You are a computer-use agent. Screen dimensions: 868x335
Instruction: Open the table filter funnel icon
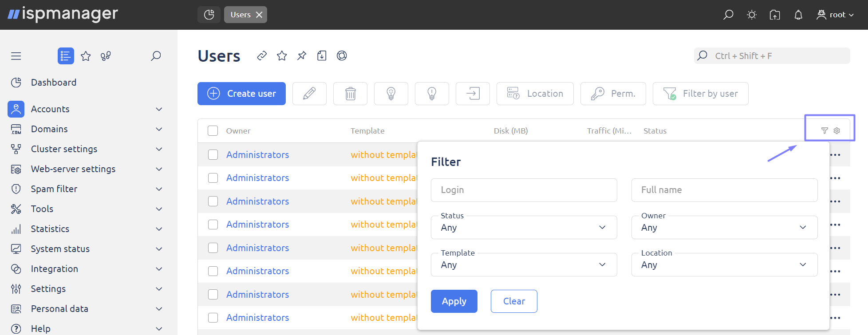point(825,130)
